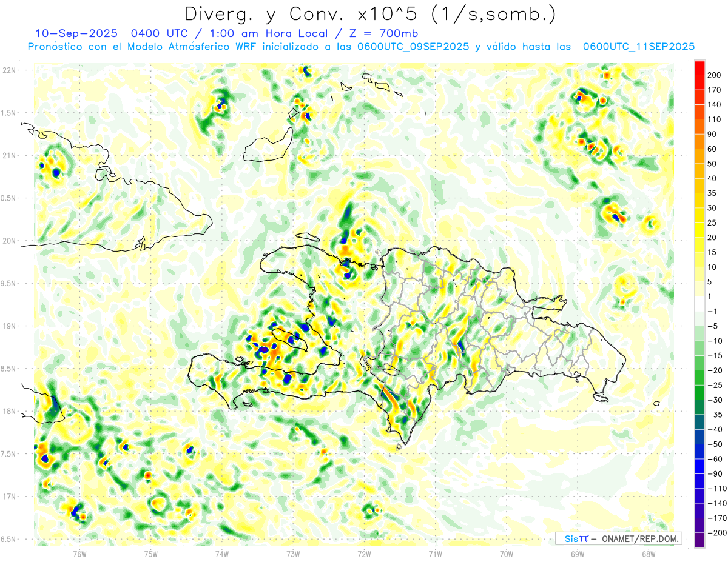Click the '21N' latitude axis label
This screenshot has height=562, width=728.
(x=9, y=156)
